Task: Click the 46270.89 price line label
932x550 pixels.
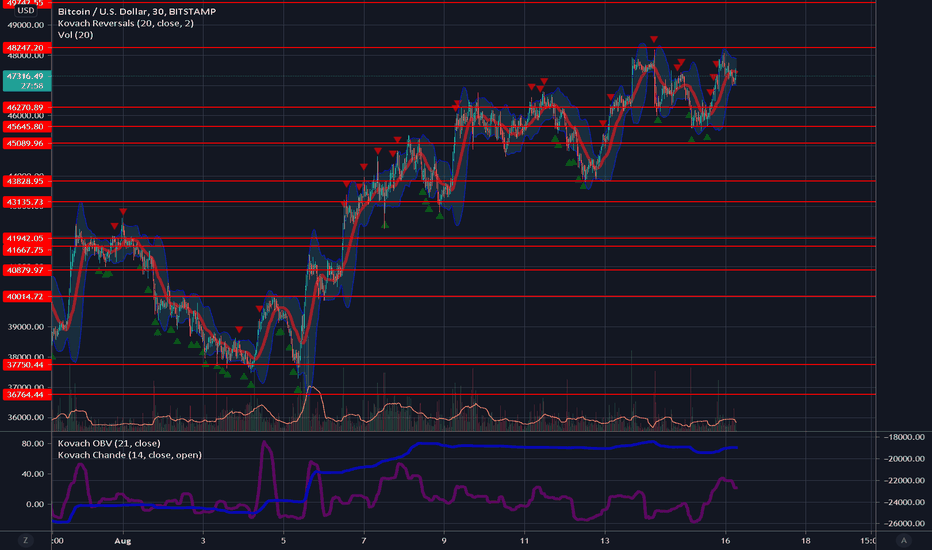Action: 26,108
